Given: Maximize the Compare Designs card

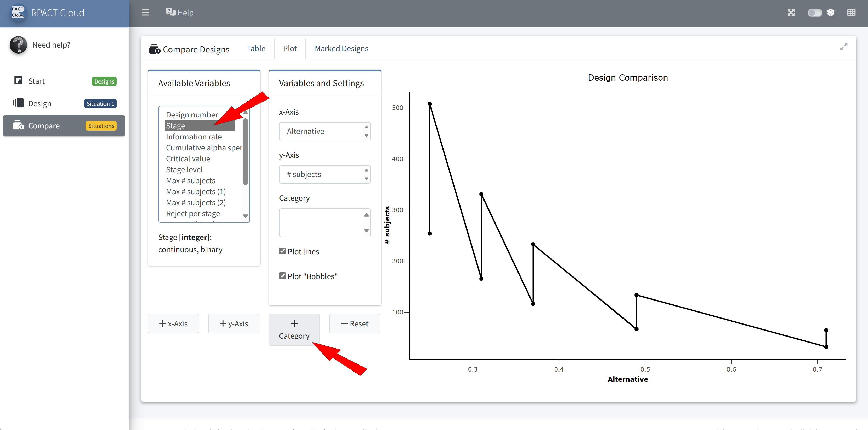Looking at the screenshot, I should coord(843,47).
